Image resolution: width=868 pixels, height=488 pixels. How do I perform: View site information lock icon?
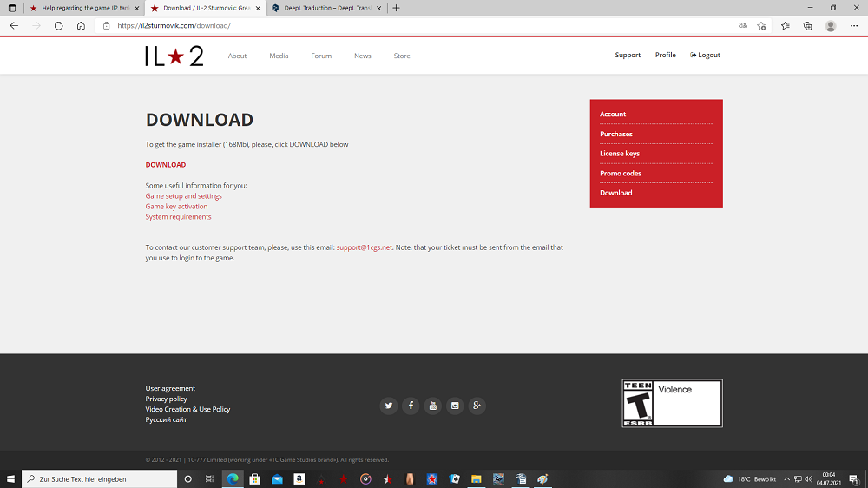pyautogui.click(x=106, y=25)
